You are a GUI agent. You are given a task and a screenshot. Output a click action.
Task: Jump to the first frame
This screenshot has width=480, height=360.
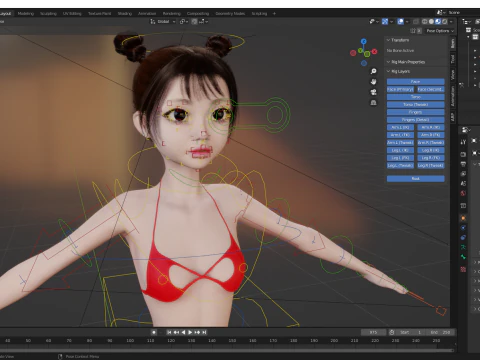pos(169,332)
